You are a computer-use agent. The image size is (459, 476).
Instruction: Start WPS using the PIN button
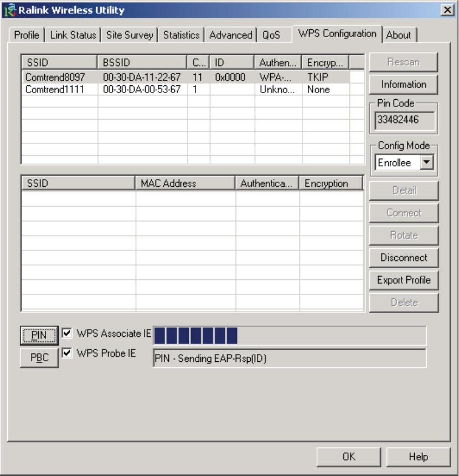click(39, 335)
